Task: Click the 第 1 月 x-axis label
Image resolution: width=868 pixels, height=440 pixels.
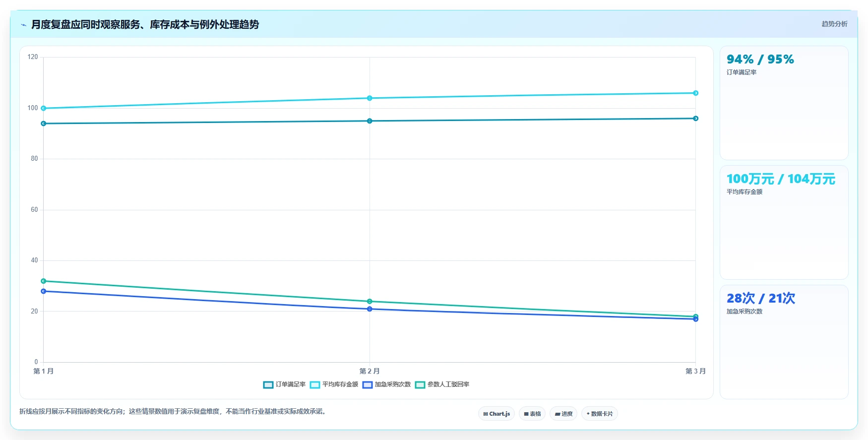Action: click(x=44, y=371)
